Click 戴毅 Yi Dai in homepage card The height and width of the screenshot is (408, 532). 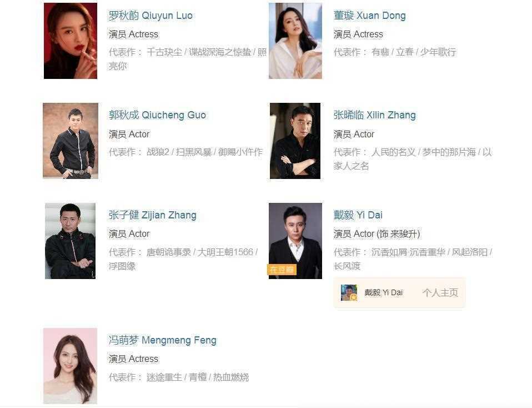click(383, 293)
